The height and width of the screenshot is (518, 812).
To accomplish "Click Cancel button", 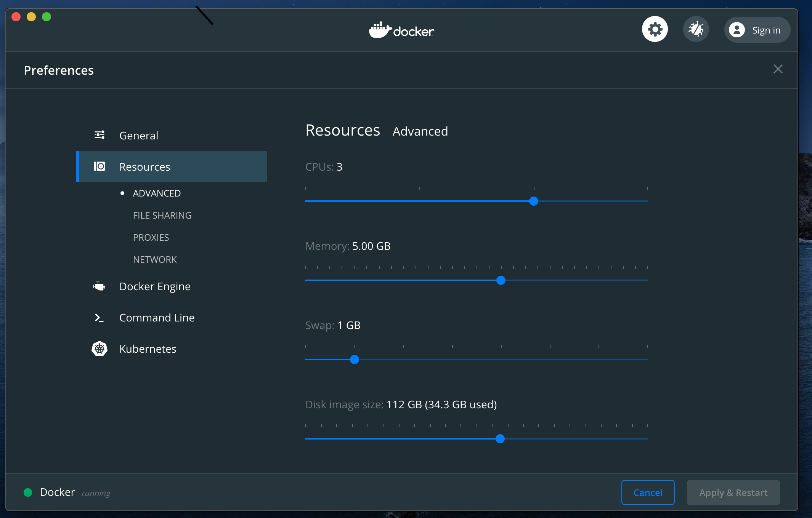I will (x=648, y=492).
